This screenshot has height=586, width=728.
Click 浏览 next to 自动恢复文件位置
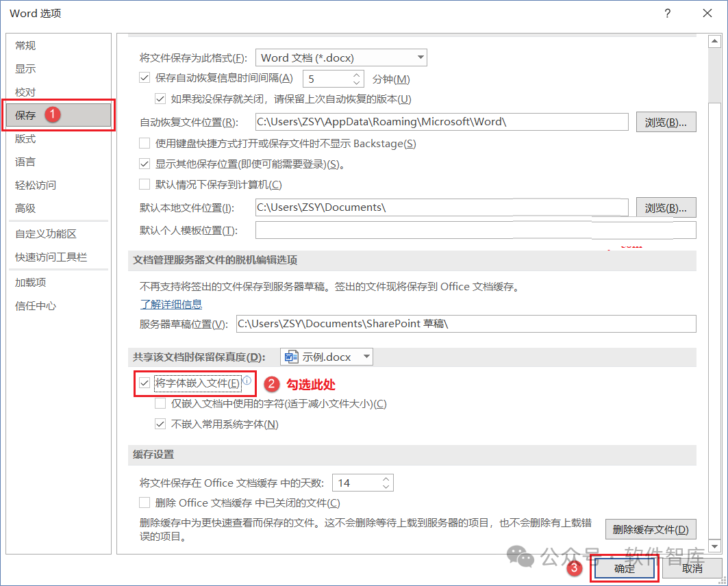point(665,122)
